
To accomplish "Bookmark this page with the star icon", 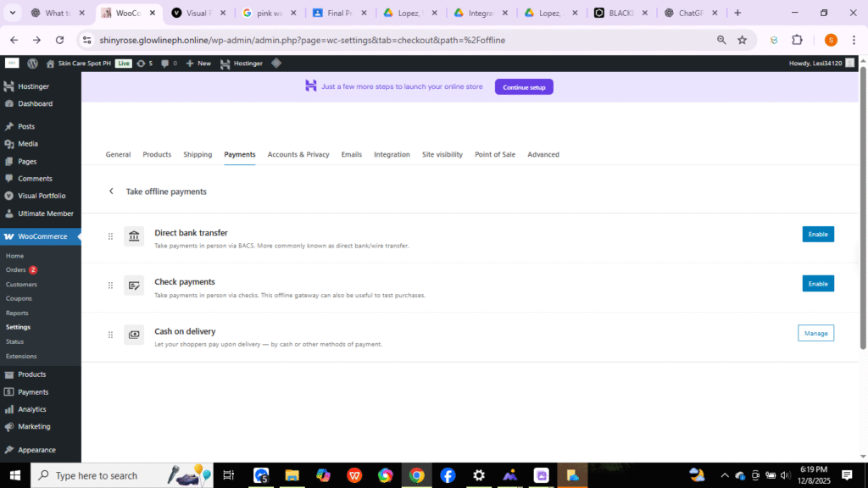I will point(742,40).
